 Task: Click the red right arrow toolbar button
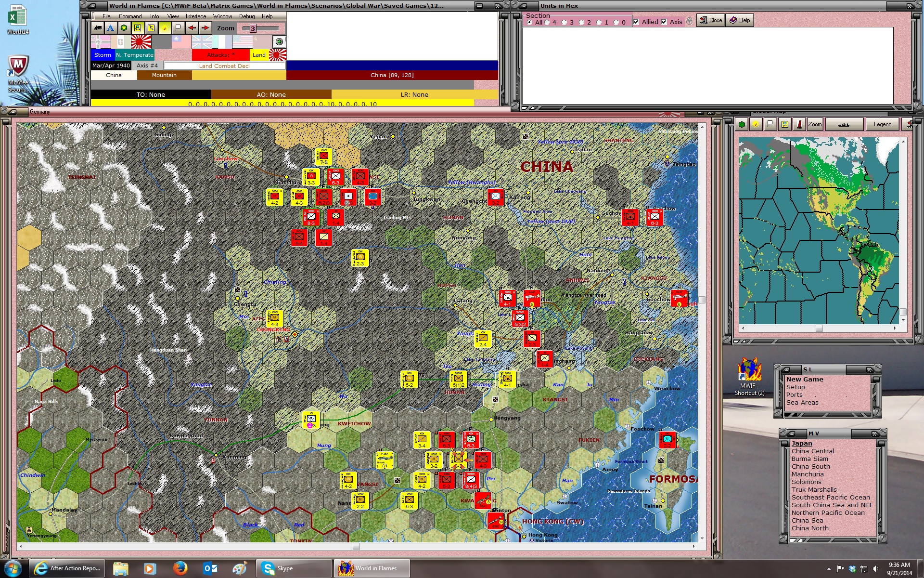[205, 28]
